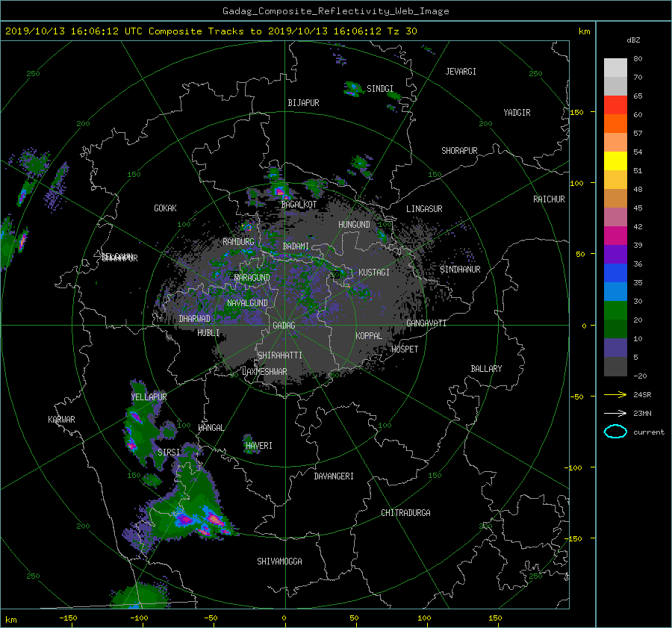
Task: Click the cyan current-position ellipse icon
Action: (615, 432)
